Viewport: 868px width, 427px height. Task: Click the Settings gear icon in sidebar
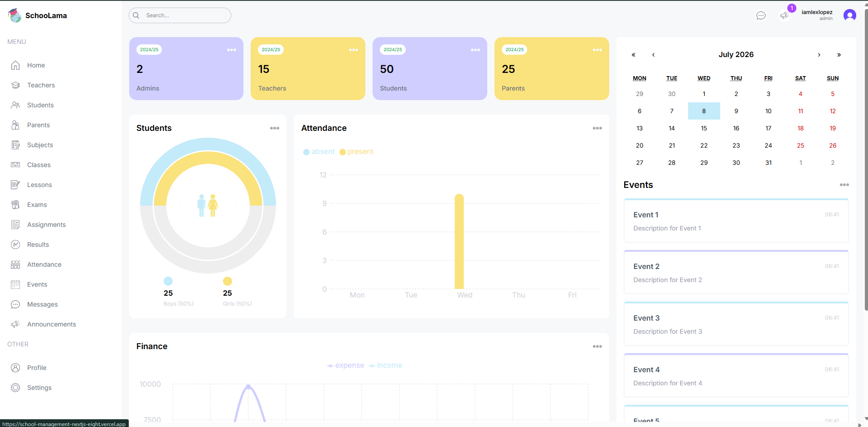15,388
